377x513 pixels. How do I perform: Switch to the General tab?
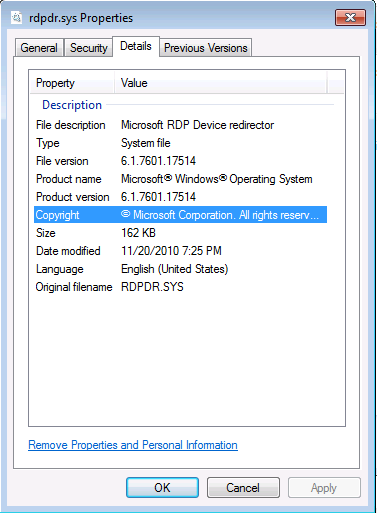39,48
